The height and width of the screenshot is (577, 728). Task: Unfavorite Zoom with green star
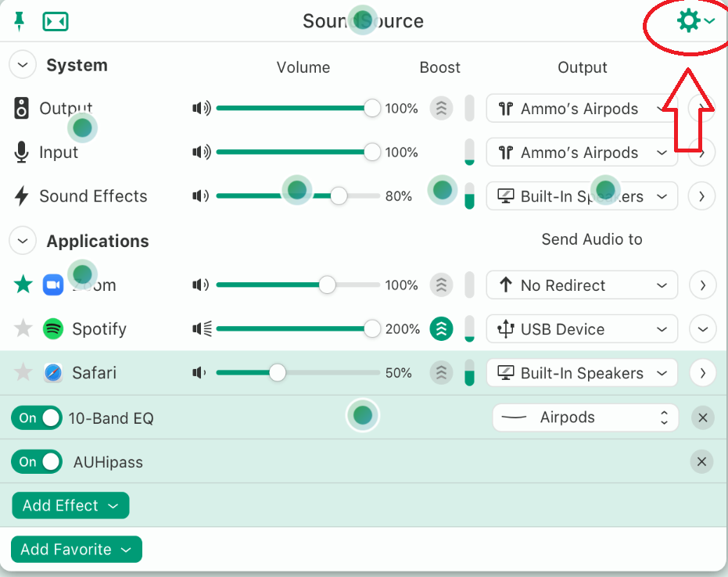click(x=23, y=284)
